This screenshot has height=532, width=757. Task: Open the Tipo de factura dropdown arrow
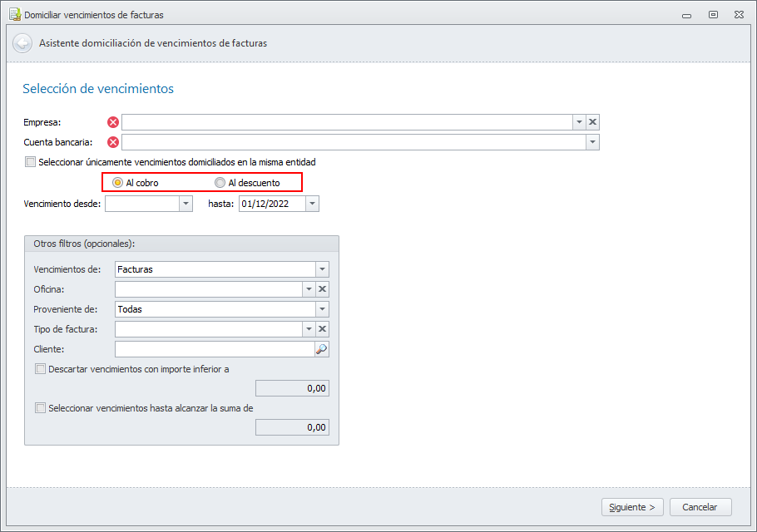pyautogui.click(x=309, y=329)
